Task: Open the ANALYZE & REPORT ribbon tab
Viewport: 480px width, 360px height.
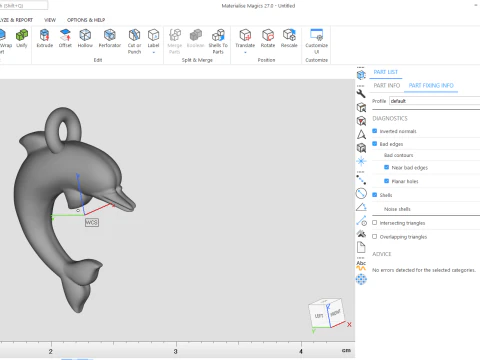Action: pos(16,20)
